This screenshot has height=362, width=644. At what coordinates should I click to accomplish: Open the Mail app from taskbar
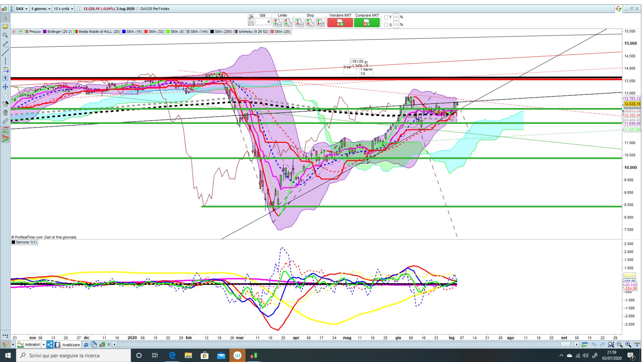(x=221, y=355)
